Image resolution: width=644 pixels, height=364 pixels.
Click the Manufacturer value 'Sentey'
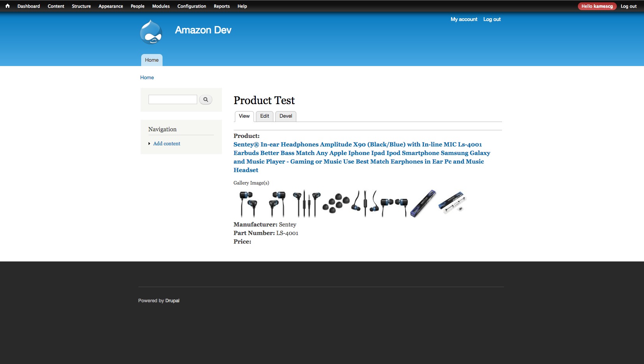[287, 225]
